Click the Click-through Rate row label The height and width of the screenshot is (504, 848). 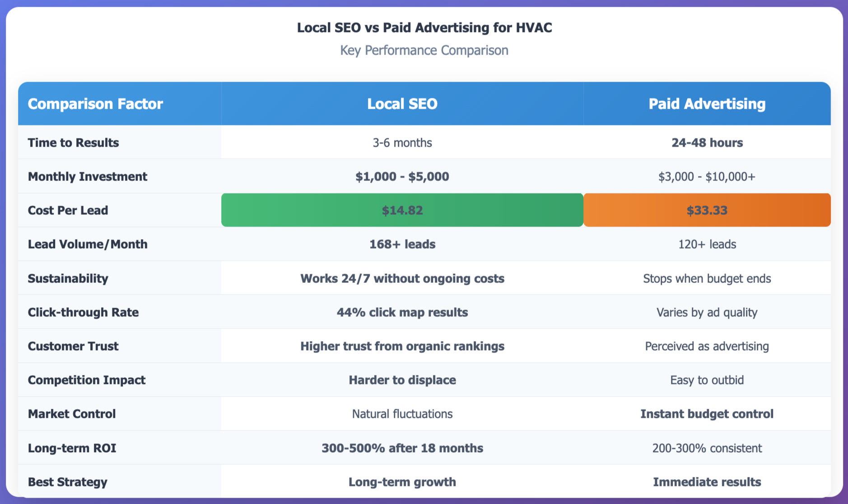(x=83, y=312)
